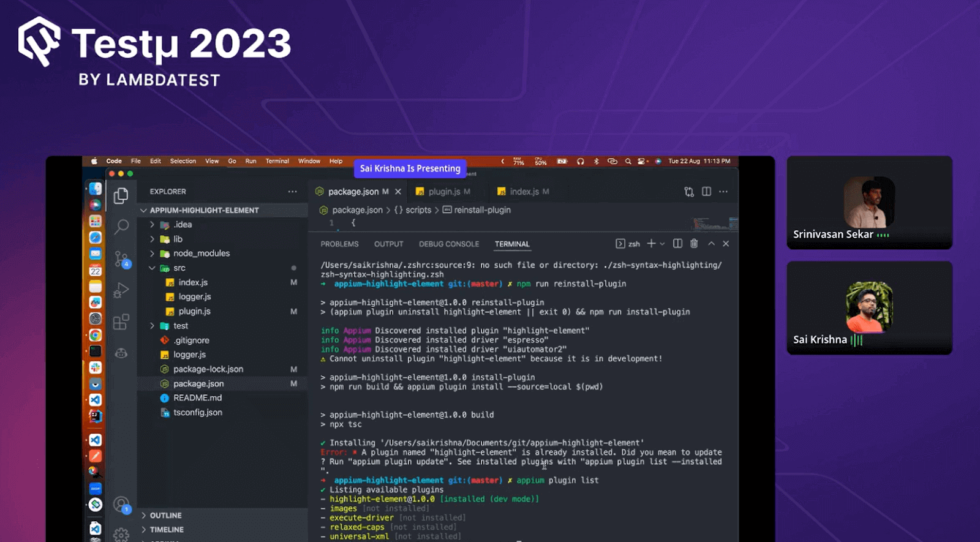Split the terminal panel
980x542 pixels.
677,244
